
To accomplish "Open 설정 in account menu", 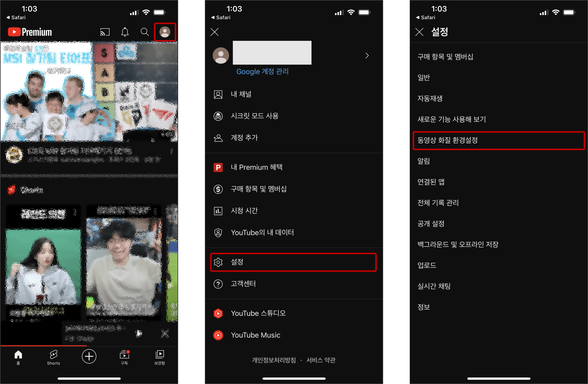I will (293, 262).
